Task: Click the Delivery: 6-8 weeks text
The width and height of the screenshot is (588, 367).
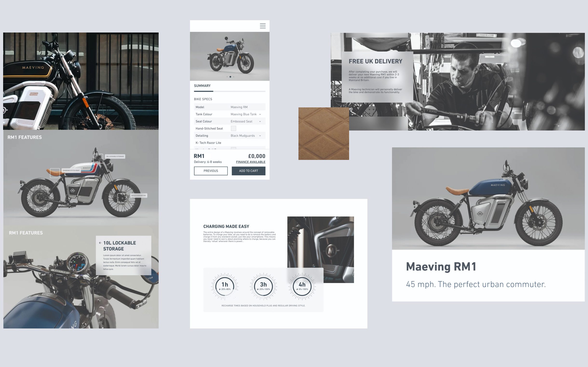Action: click(208, 162)
